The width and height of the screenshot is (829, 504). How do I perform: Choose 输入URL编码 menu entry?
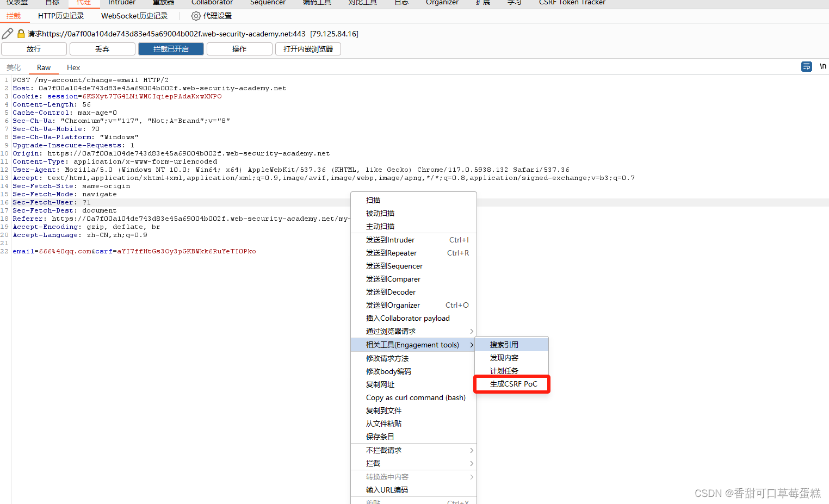point(413,490)
